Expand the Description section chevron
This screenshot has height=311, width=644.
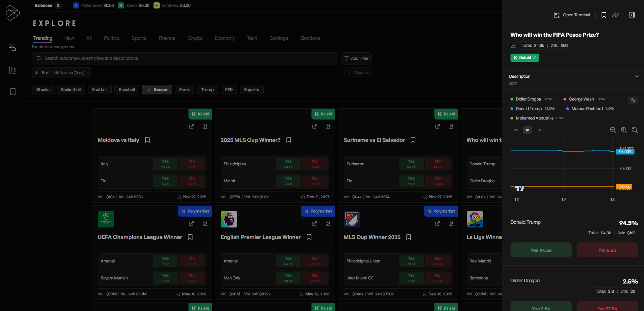click(x=637, y=76)
